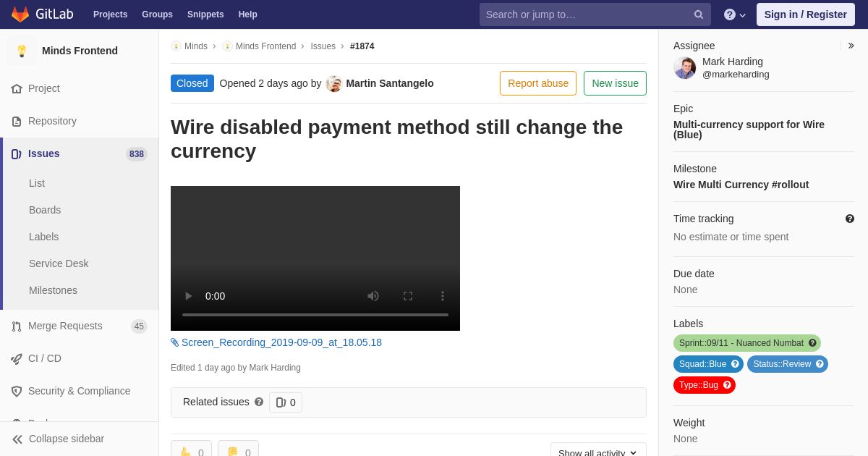Click the Minds group avatar in breadcrumb
This screenshot has height=456, width=868.
point(176,46)
